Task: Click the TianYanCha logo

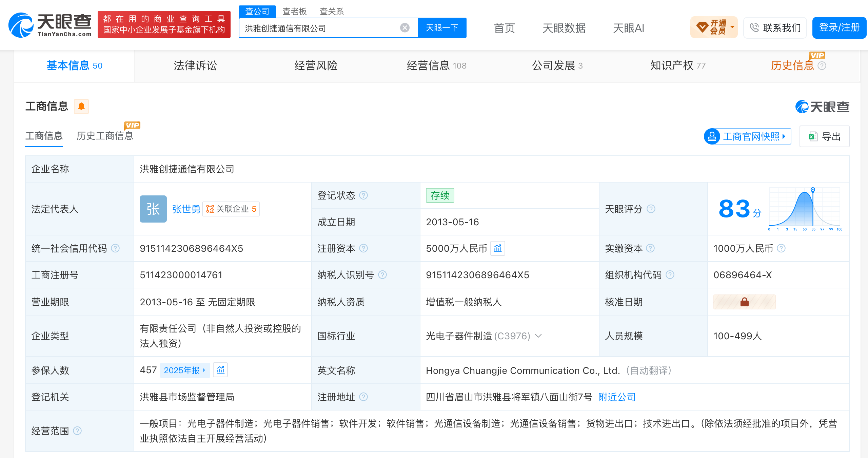Action: (x=50, y=24)
